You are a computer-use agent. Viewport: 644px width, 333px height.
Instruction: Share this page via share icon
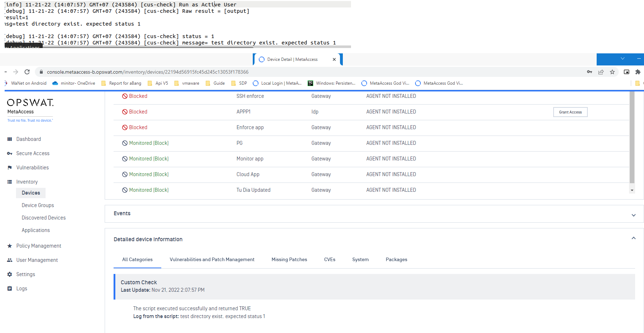click(601, 72)
